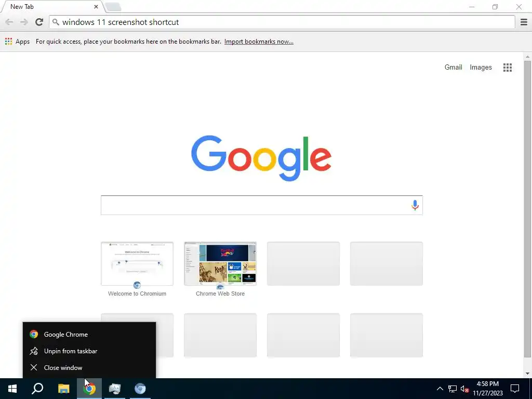532x399 pixels.
Task: Start voice search with the microphone
Action: tap(415, 205)
